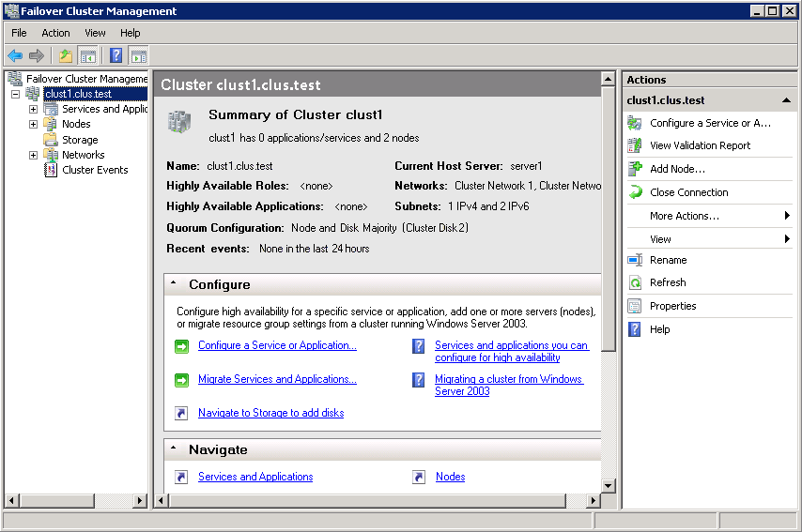
Task: Select Cluster Events in the console tree
Action: click(x=95, y=170)
